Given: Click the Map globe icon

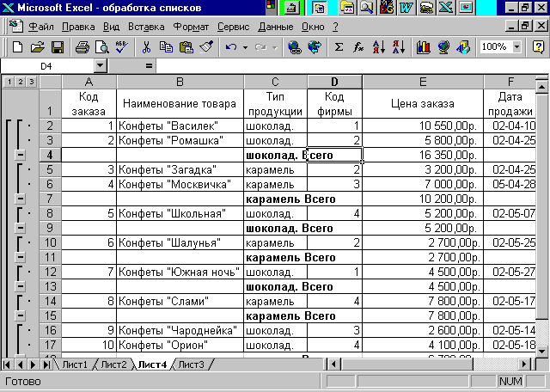Looking at the screenshot, I should pos(443,46).
